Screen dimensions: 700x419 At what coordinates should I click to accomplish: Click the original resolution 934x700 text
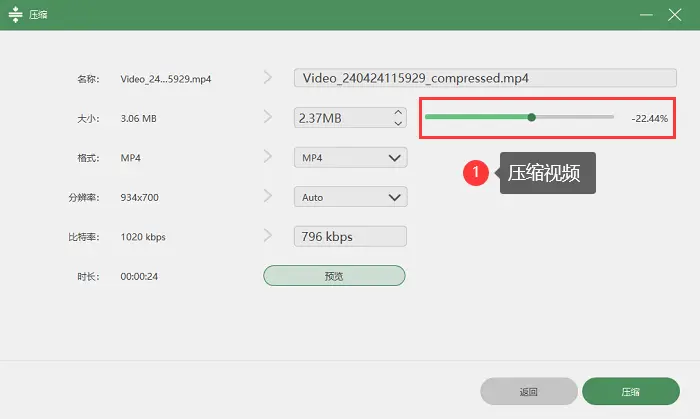[x=139, y=197]
